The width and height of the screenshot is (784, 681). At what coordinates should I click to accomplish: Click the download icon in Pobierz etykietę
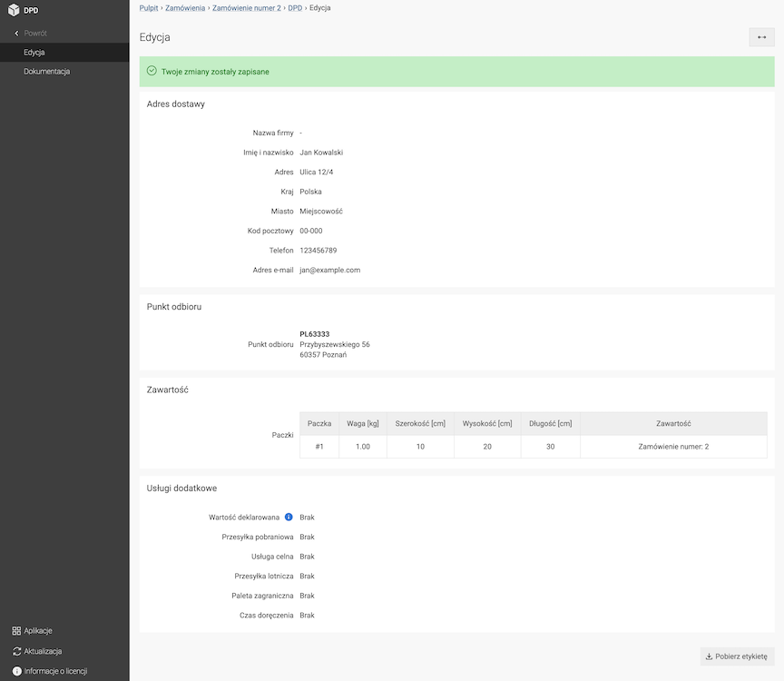(x=709, y=656)
